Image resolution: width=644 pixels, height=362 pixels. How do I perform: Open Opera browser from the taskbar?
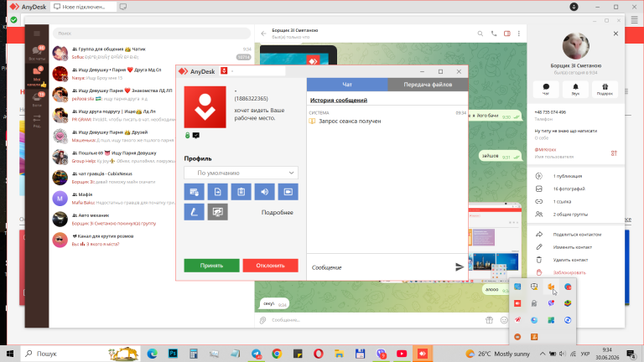point(319,354)
